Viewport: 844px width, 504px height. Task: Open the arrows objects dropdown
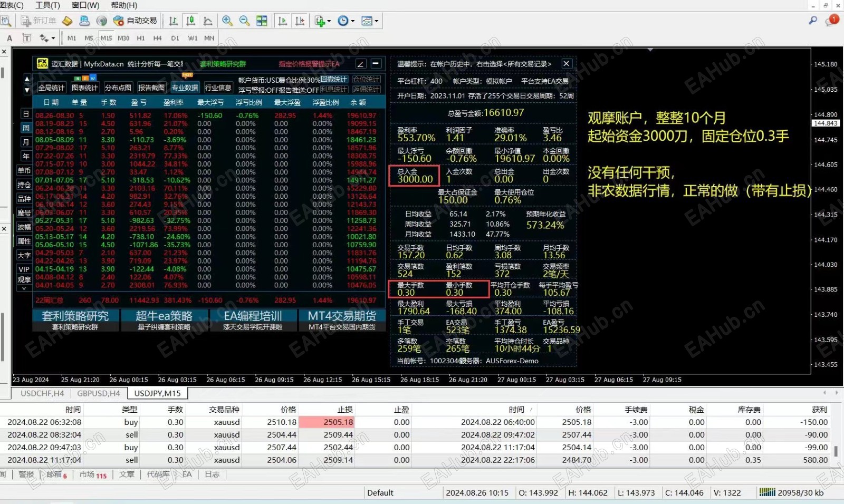coord(47,38)
